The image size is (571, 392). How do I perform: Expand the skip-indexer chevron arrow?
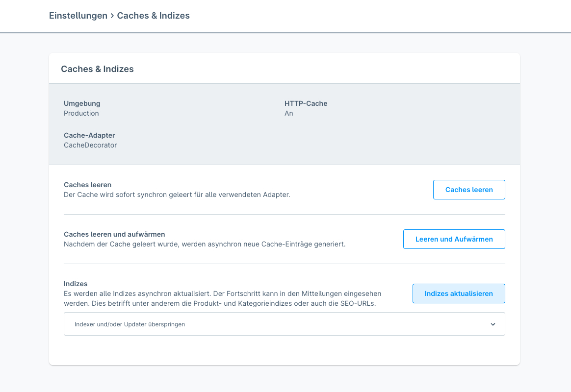[493, 324]
